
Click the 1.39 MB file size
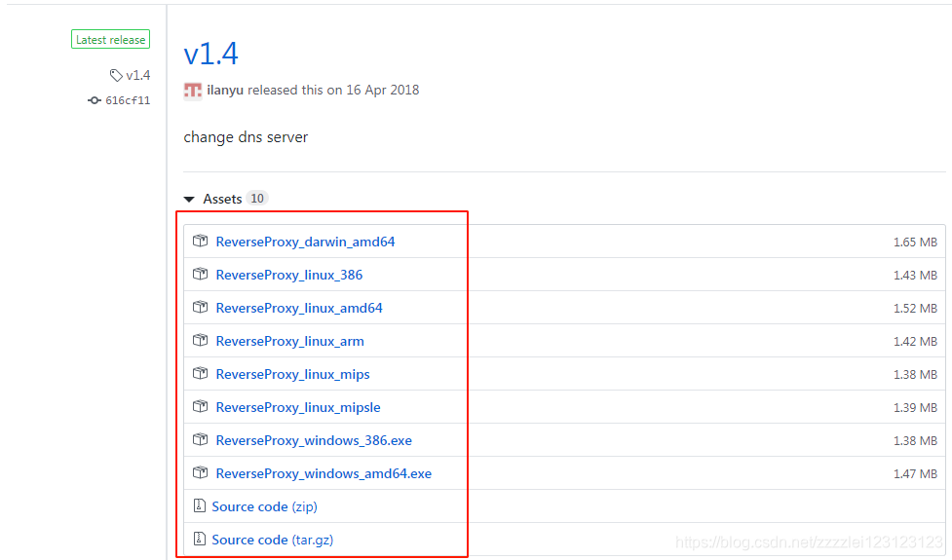915,407
